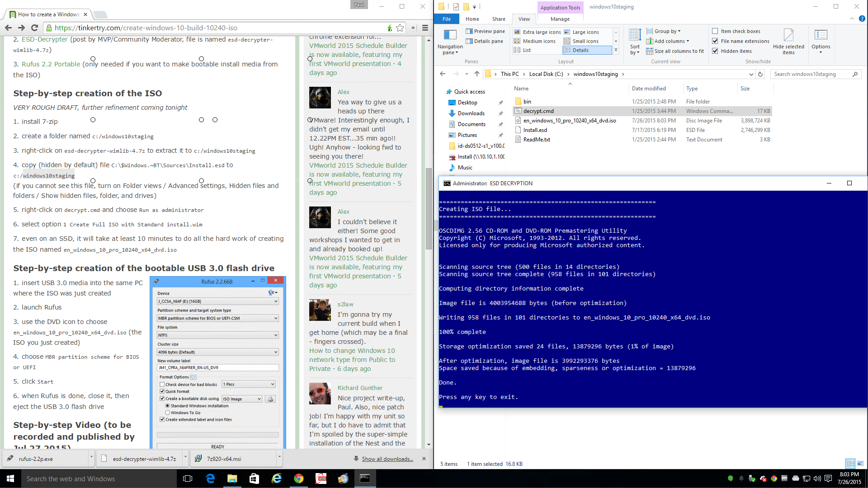The image size is (868, 488).
Task: Click Show all downloads link
Action: click(387, 459)
